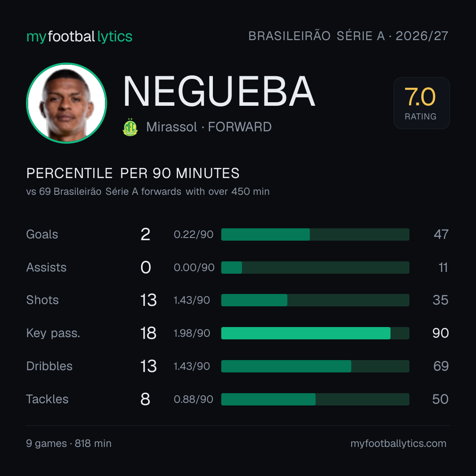Click the Mirassol · FORWARD subtitle text
Viewport: 476px width, 476px height.
tap(209, 127)
